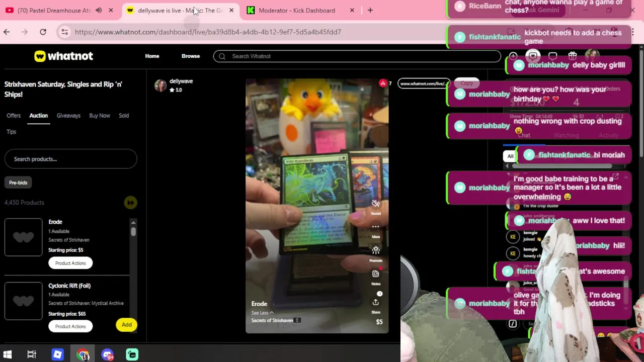Click the whatnot.com/live link field
Screen dimensions: 644x362
click(423, 83)
